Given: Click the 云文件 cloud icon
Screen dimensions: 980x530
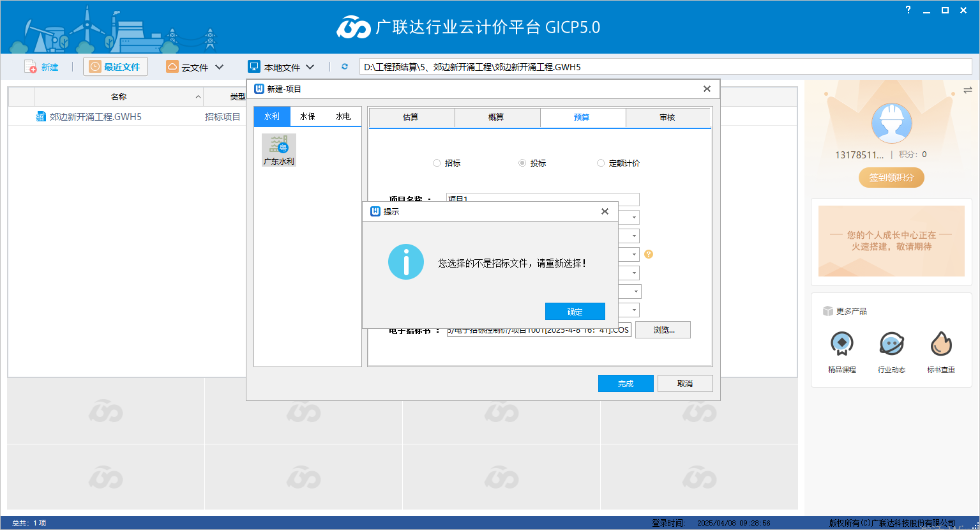Looking at the screenshot, I should point(172,66).
